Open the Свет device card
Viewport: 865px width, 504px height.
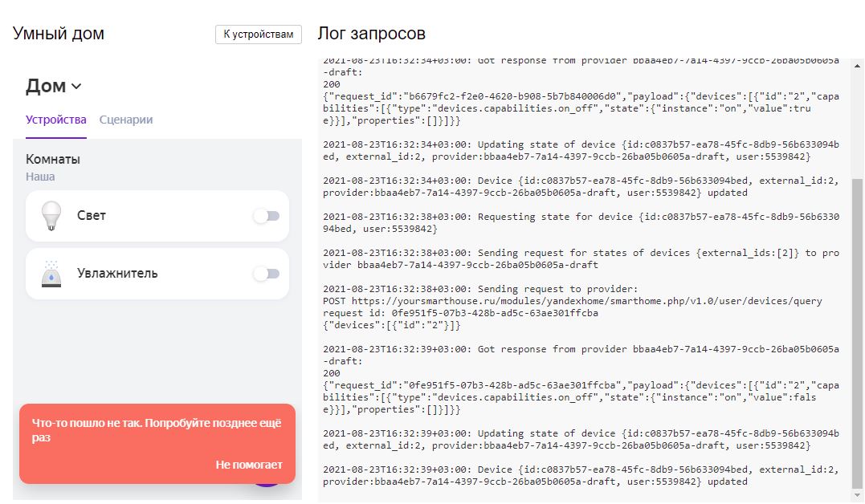coord(157,216)
